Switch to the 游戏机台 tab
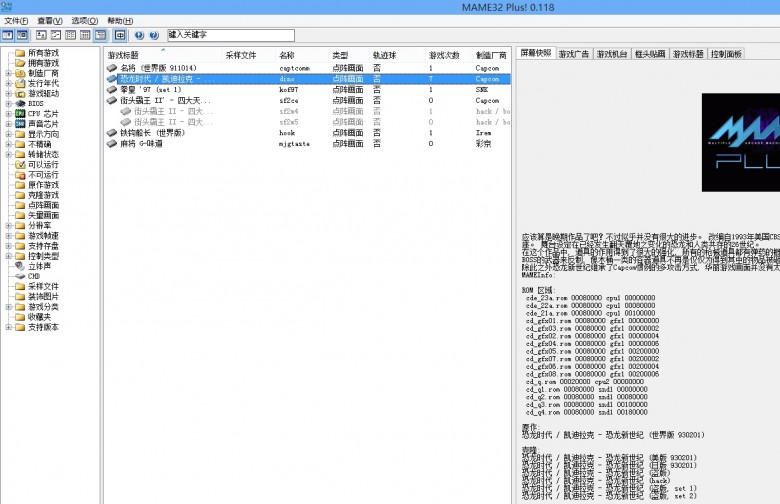This screenshot has height=504, width=780. (612, 54)
